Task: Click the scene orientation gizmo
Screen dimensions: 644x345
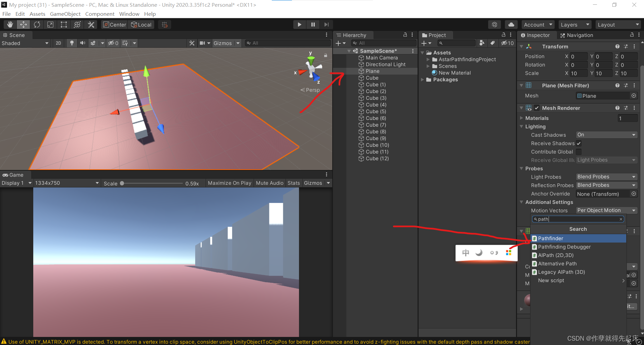Action: pos(311,69)
